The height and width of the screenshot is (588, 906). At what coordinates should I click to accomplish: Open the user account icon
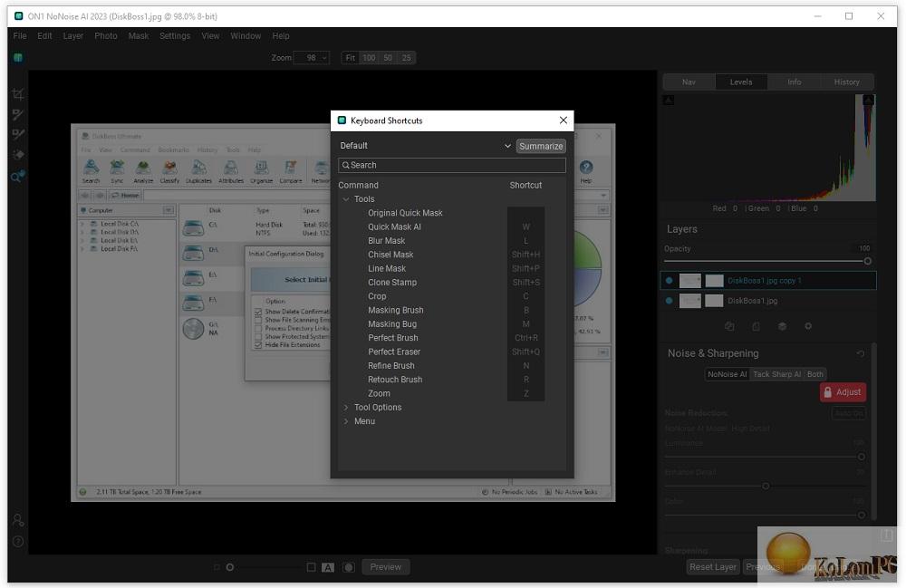point(18,520)
